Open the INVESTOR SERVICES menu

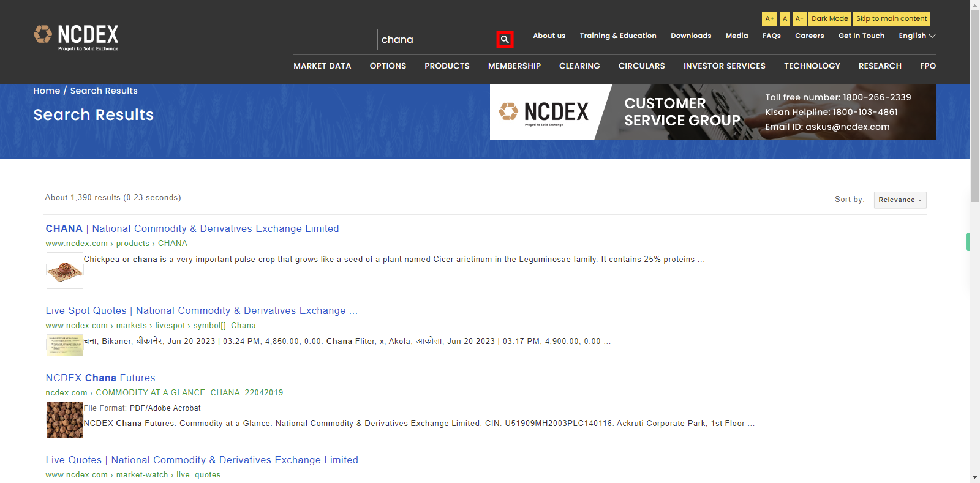(x=725, y=66)
